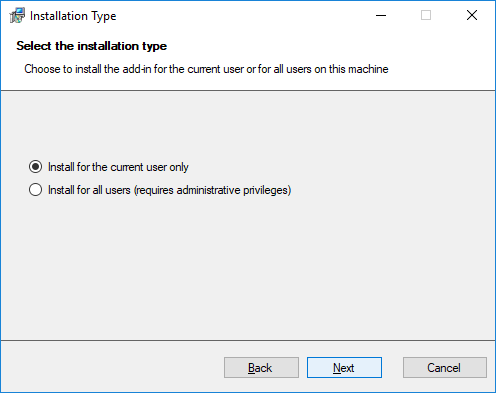Click empty gray panel below radio options

(x=248, y=267)
